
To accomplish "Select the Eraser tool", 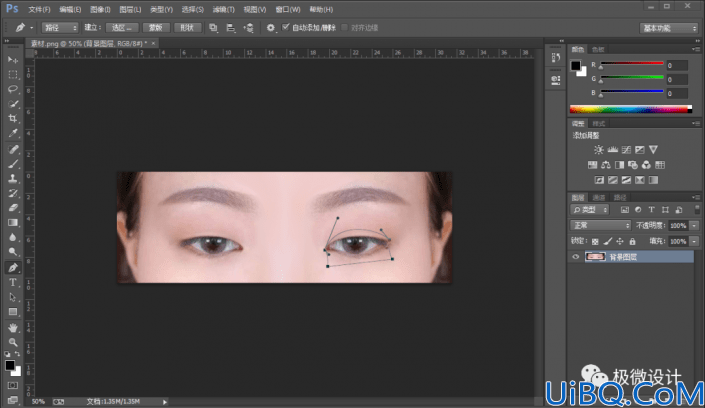I will pyautogui.click(x=13, y=208).
